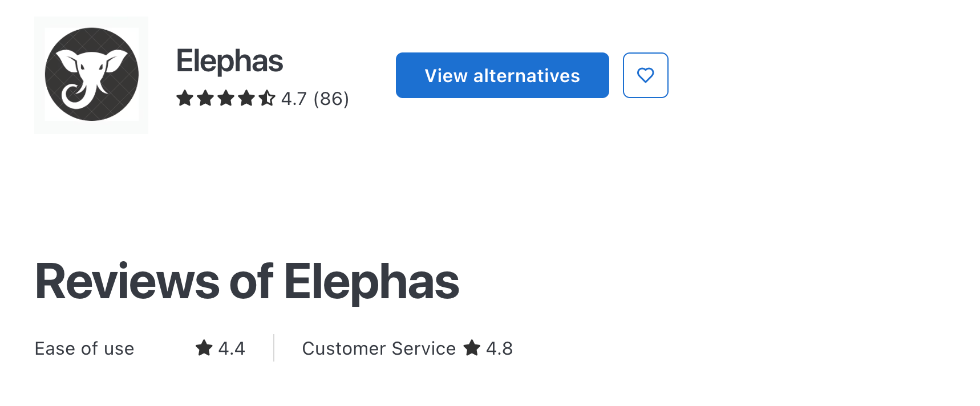Click the star beside the Ease of use score
Image resolution: width=980 pixels, height=406 pixels.
(204, 348)
